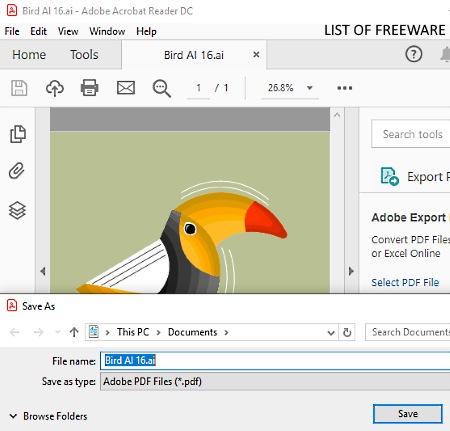The height and width of the screenshot is (431, 450).
Task: Switch to the Tools tab
Action: 84,54
